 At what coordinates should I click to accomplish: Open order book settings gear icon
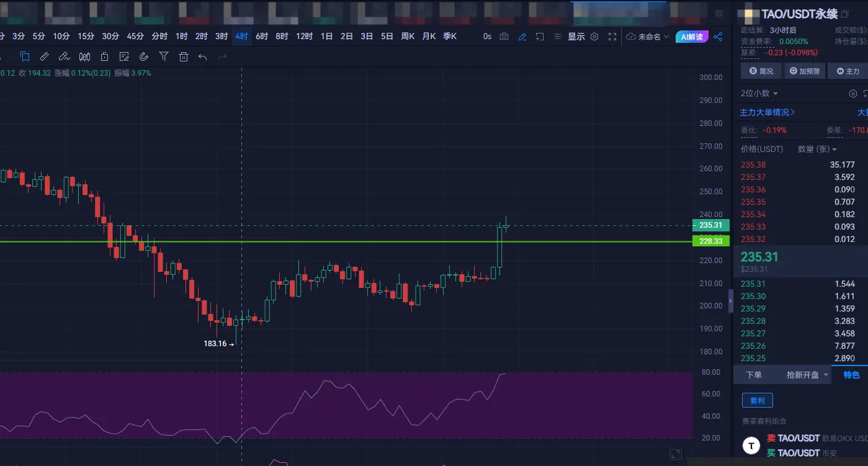coord(852,93)
